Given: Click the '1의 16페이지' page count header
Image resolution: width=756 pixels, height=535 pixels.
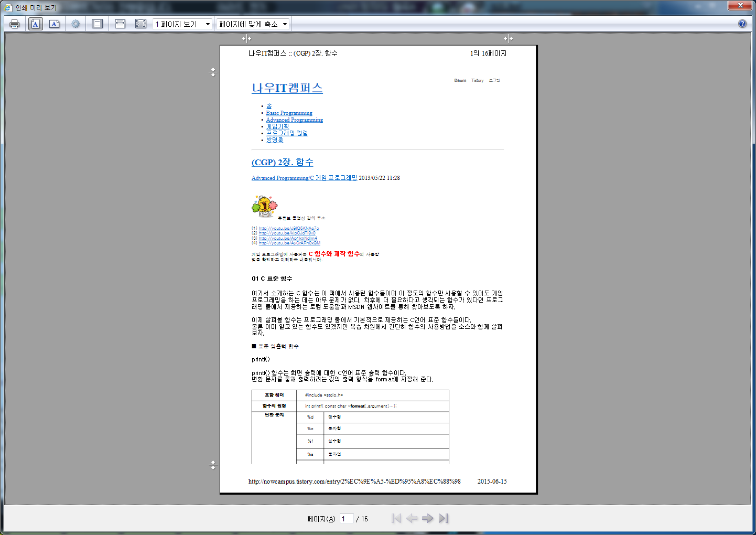Looking at the screenshot, I should (488, 53).
